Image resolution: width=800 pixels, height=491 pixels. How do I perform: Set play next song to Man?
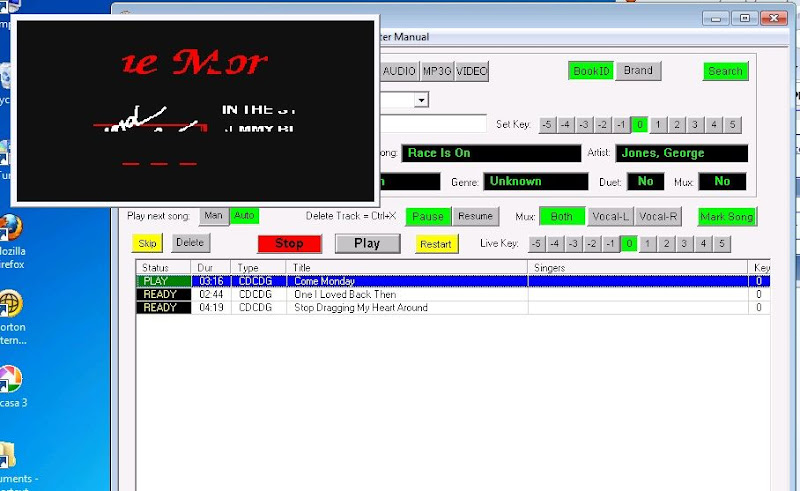pos(214,216)
